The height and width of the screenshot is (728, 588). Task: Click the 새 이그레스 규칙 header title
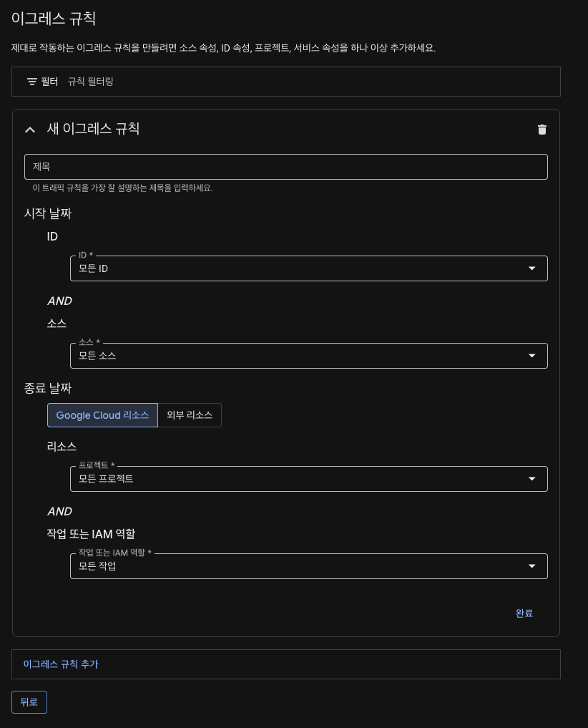coord(93,129)
